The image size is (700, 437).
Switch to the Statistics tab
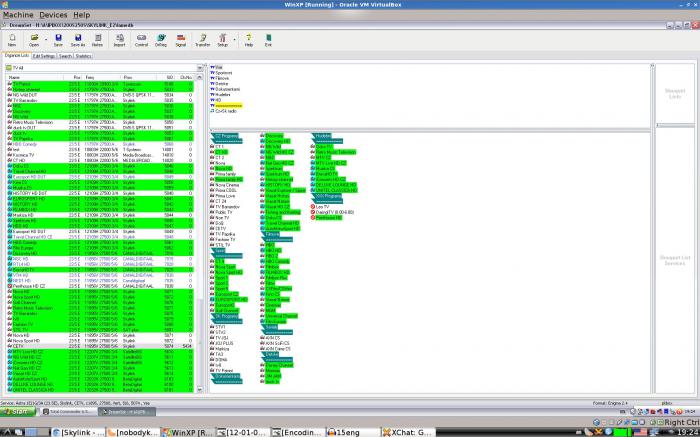tap(83, 56)
